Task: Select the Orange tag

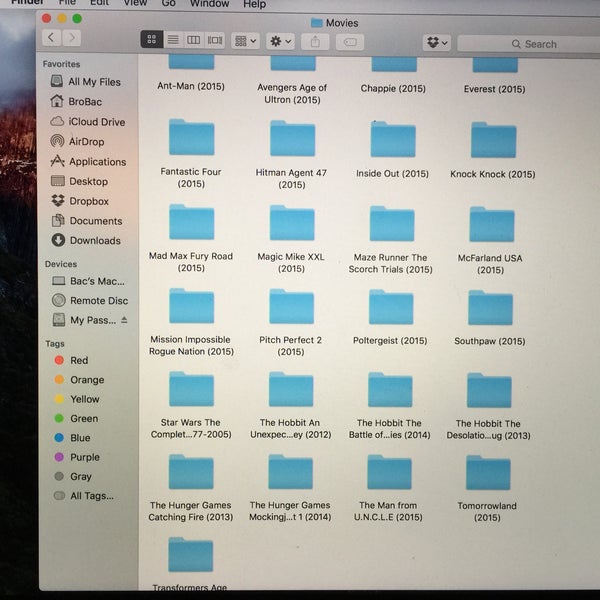Action: click(x=80, y=380)
